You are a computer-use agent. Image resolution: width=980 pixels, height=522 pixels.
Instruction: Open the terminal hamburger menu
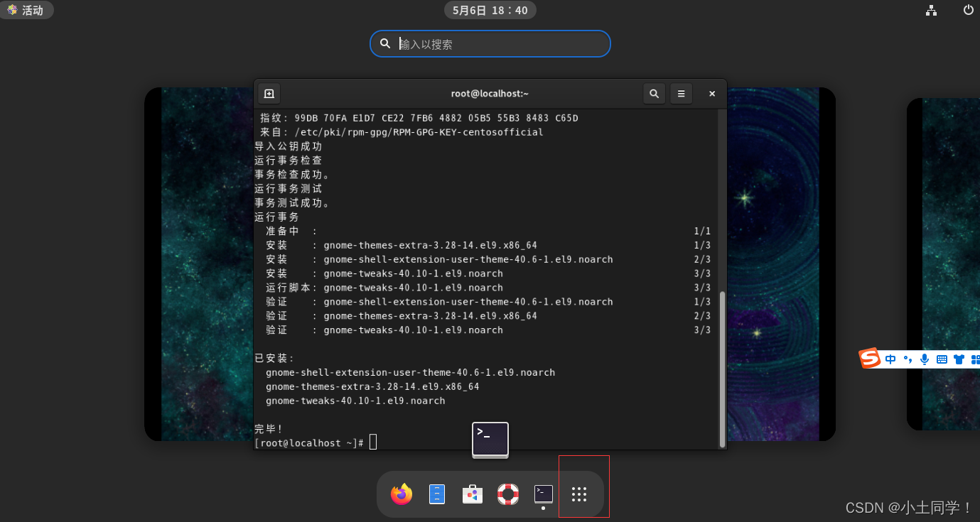(681, 94)
